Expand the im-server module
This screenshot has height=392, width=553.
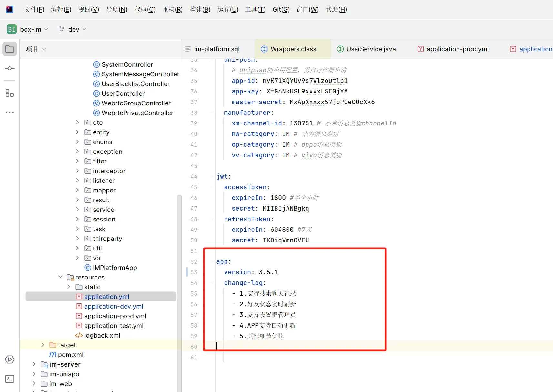click(x=34, y=364)
